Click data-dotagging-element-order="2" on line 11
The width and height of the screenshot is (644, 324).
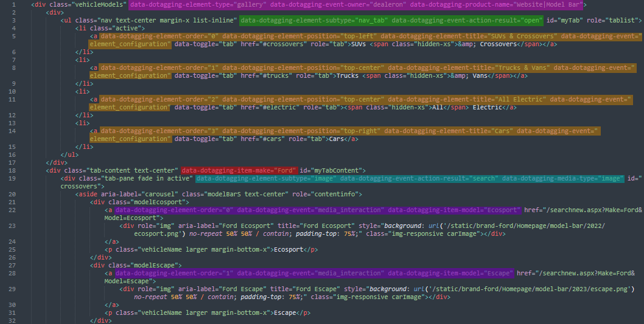pyautogui.click(x=159, y=99)
